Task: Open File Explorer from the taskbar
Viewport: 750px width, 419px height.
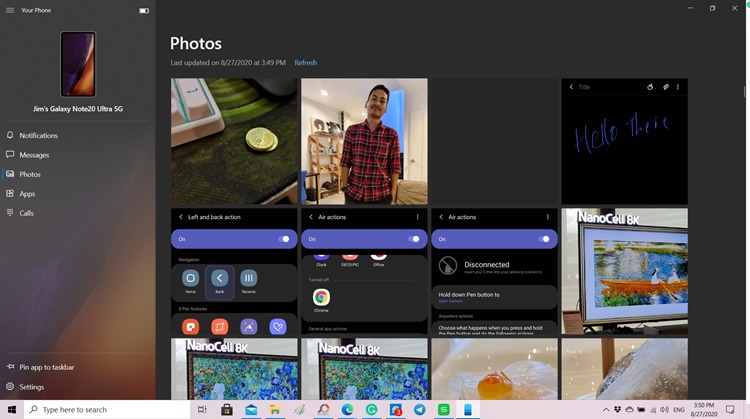Action: pos(275,409)
